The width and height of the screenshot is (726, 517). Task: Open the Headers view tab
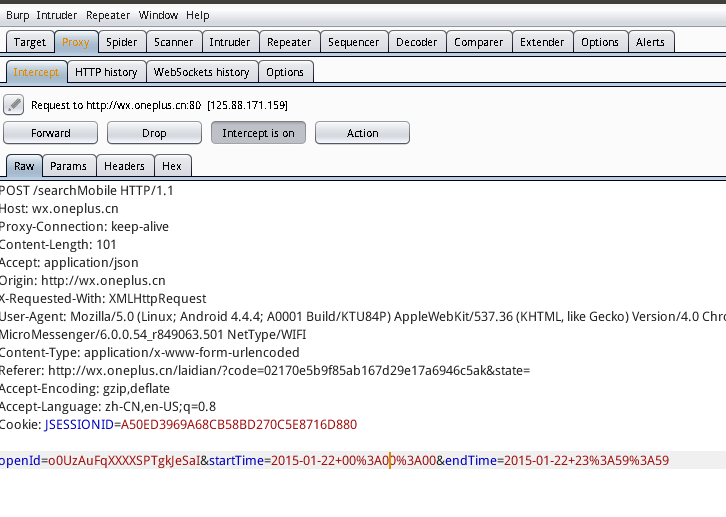tap(124, 166)
